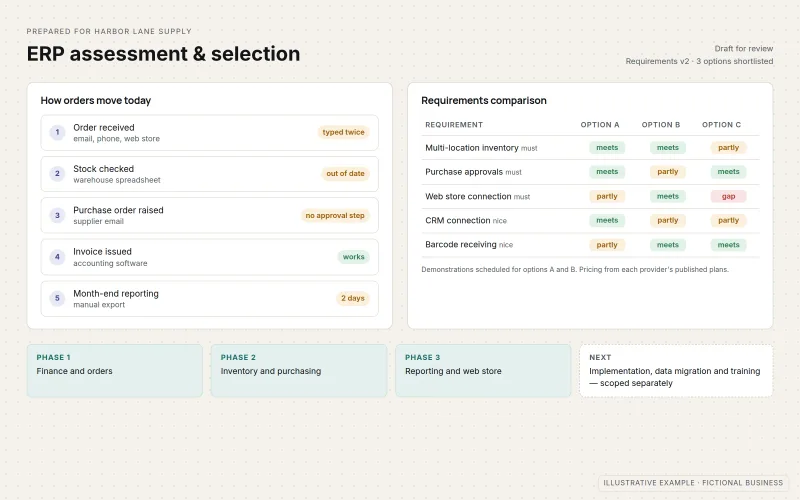Click the 'no approval step' badge

(x=335, y=215)
